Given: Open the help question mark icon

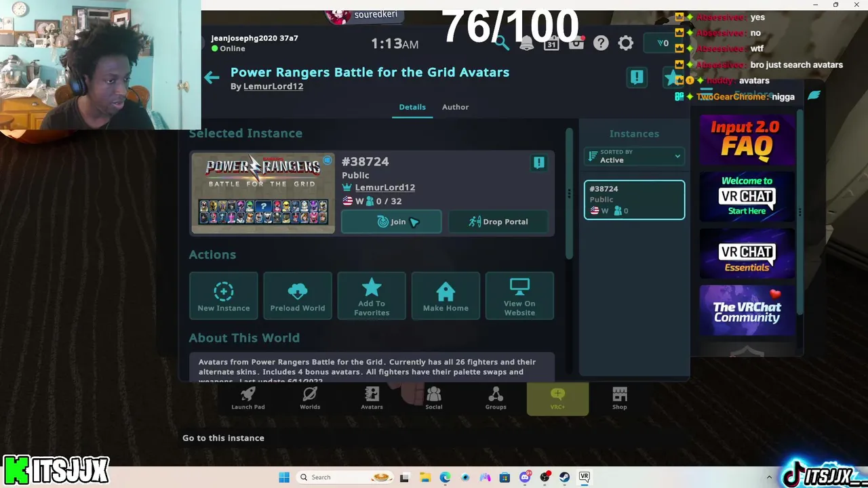Looking at the screenshot, I should (601, 43).
